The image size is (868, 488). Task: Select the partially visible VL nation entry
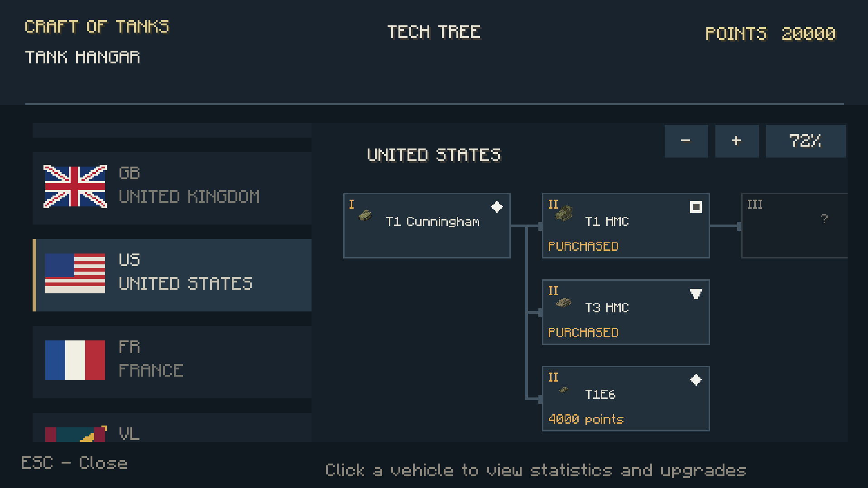172,427
